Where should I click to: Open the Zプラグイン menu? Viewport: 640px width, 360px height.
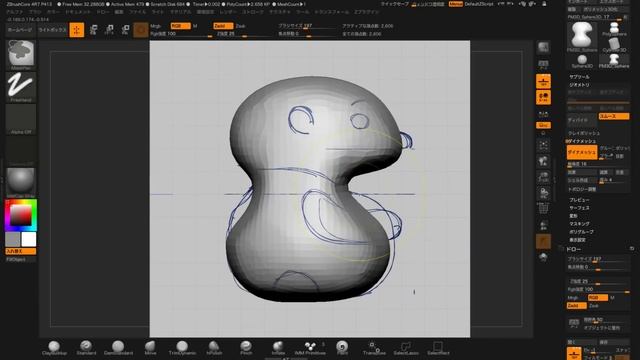pyautogui.click(x=367, y=12)
